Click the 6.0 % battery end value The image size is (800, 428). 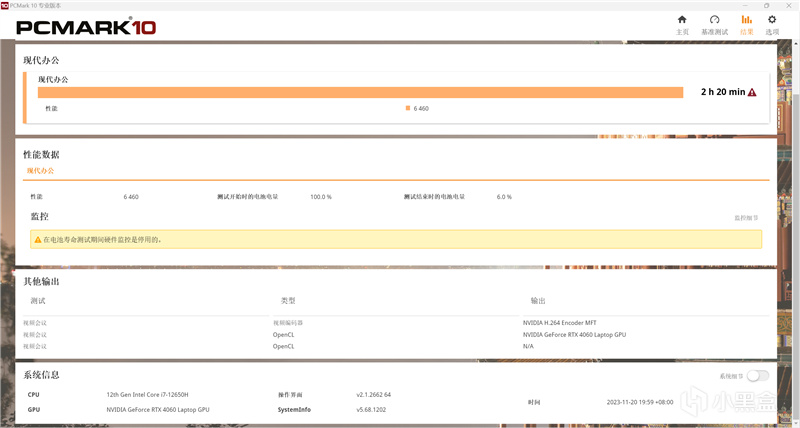coord(504,197)
